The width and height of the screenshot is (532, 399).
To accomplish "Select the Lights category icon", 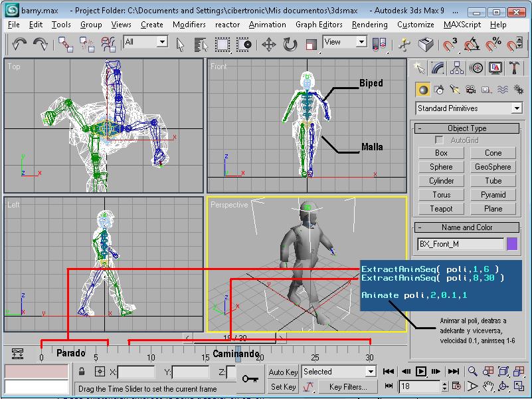I will (455, 90).
